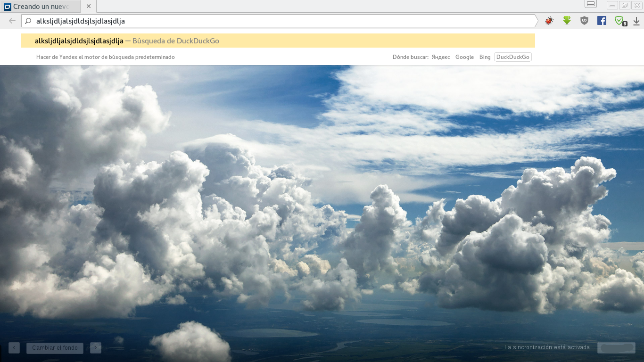Switch the search engine to Google
The height and width of the screenshot is (362, 644).
(464, 57)
